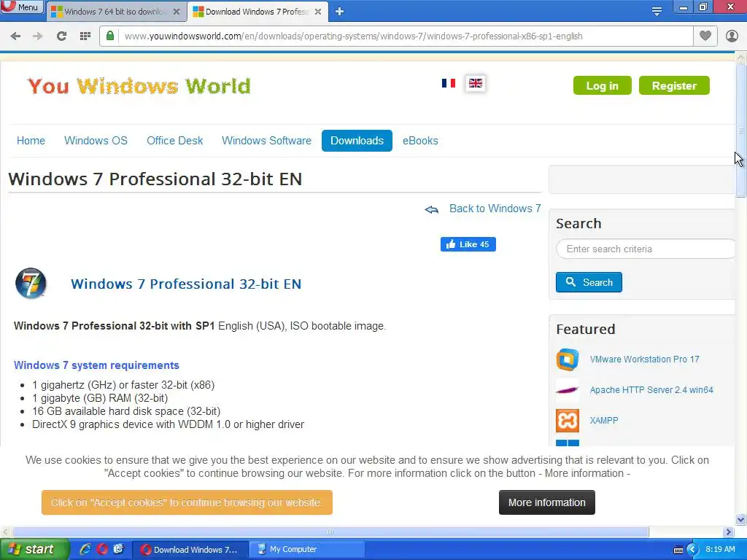The height and width of the screenshot is (560, 747).
Task: Switch to My Computer taskbar window
Action: click(x=308, y=550)
